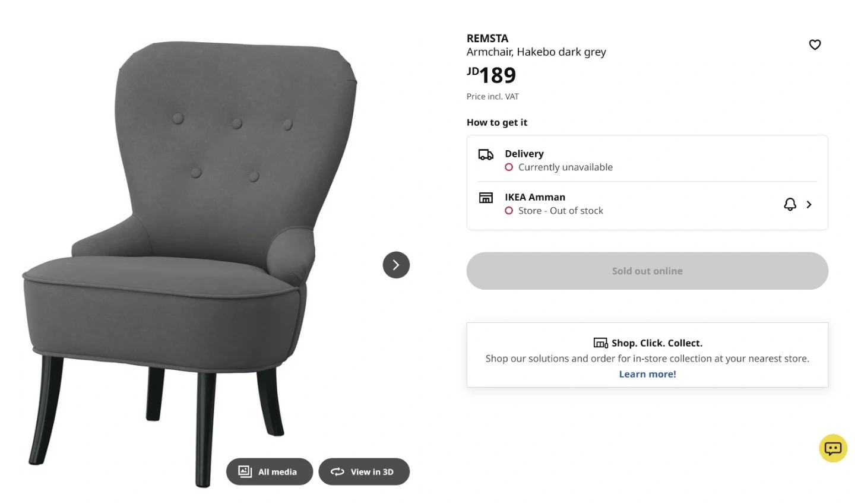Screen dimensions: 855x504
Task: Click the IKEA Amman store icon
Action: tap(486, 198)
